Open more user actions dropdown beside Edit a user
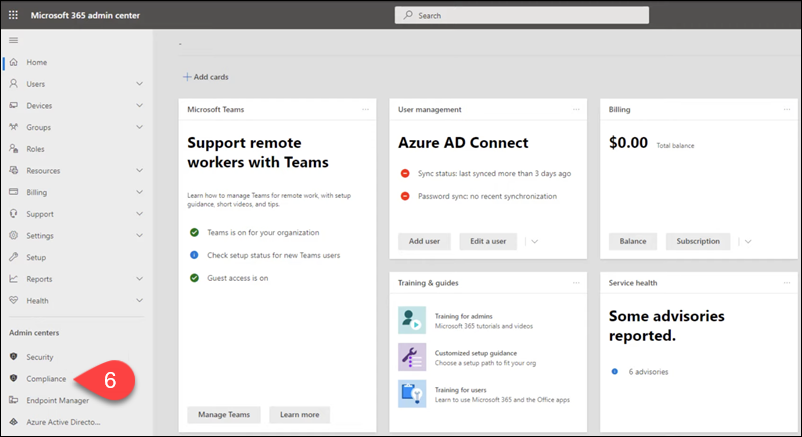 (x=534, y=241)
